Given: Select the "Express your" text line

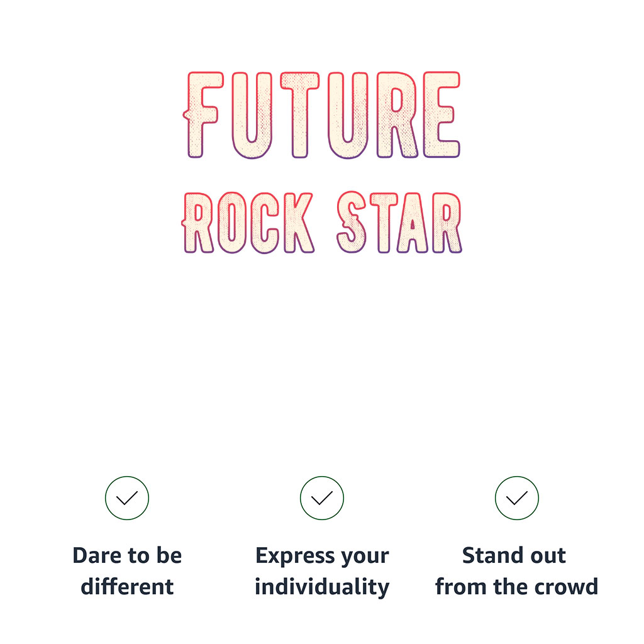Looking at the screenshot, I should [x=322, y=556].
